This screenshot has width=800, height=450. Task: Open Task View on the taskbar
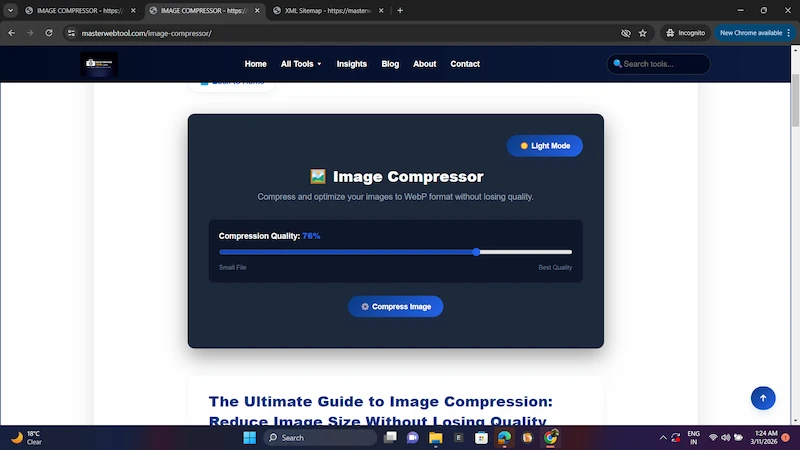(x=390, y=438)
